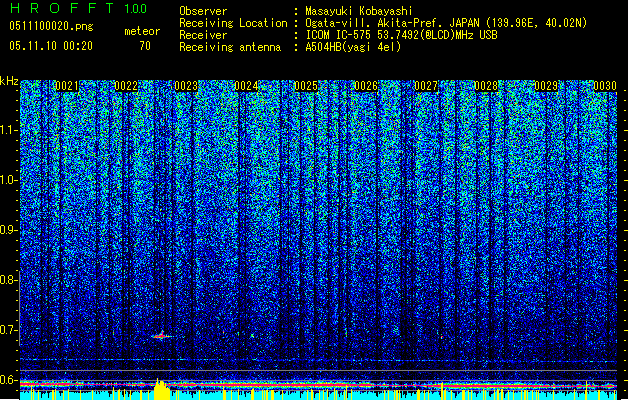Viewport: 629px width, 400px height.
Task: Click time marker 0027
Action: (x=426, y=86)
